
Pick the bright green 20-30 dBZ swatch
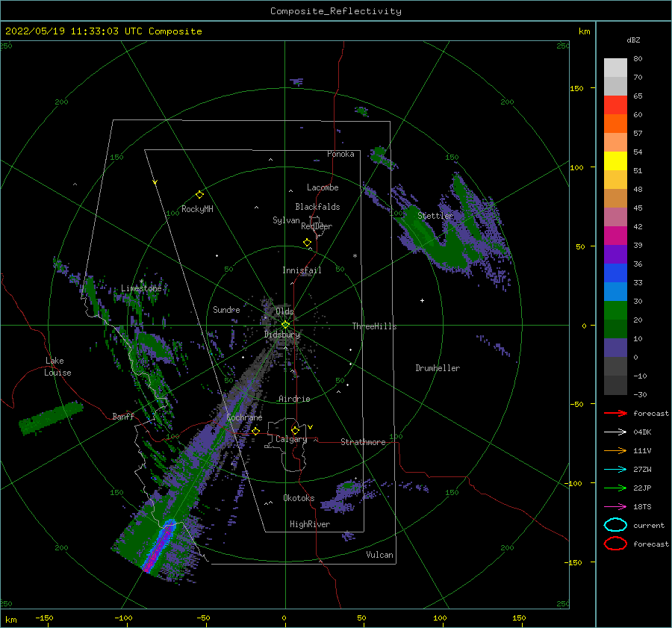pyautogui.click(x=615, y=310)
